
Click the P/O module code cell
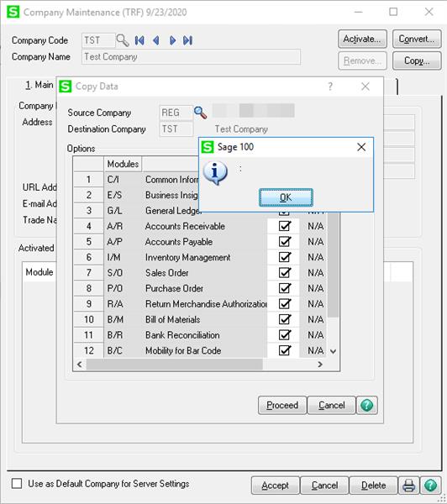coord(123,288)
